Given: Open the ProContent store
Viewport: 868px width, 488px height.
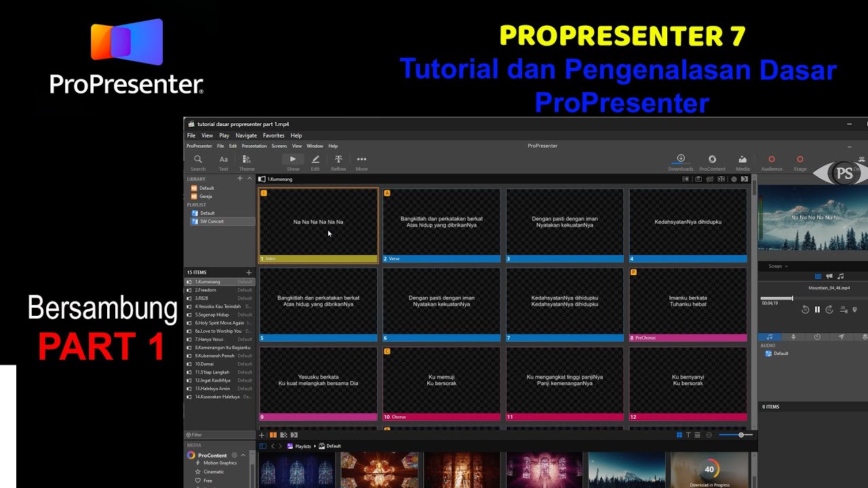Looking at the screenshot, I should [712, 163].
